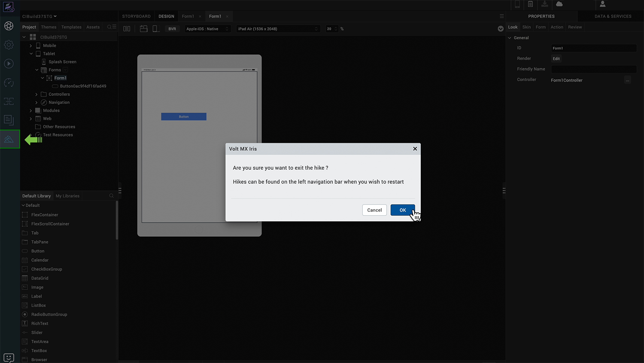
Task: Switch to the STORYBOARD tab
Action: point(136,16)
